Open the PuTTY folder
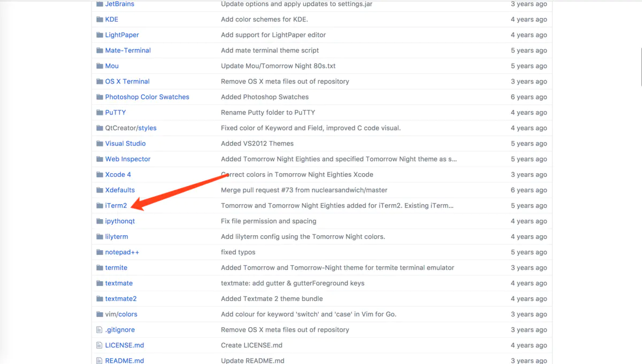 (x=116, y=112)
